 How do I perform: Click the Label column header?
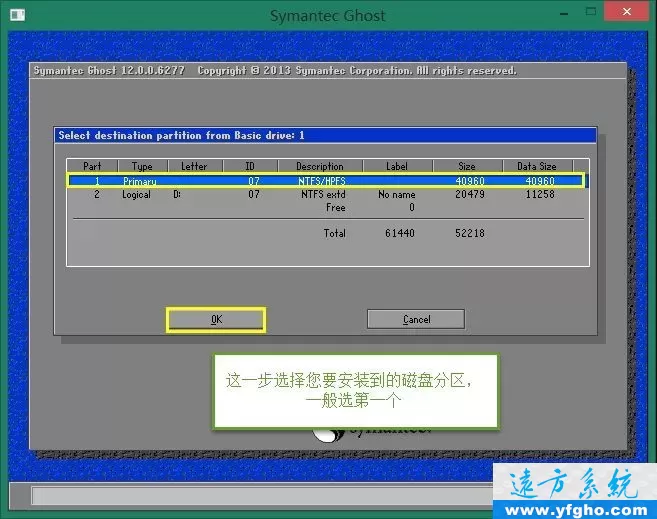(x=397, y=166)
